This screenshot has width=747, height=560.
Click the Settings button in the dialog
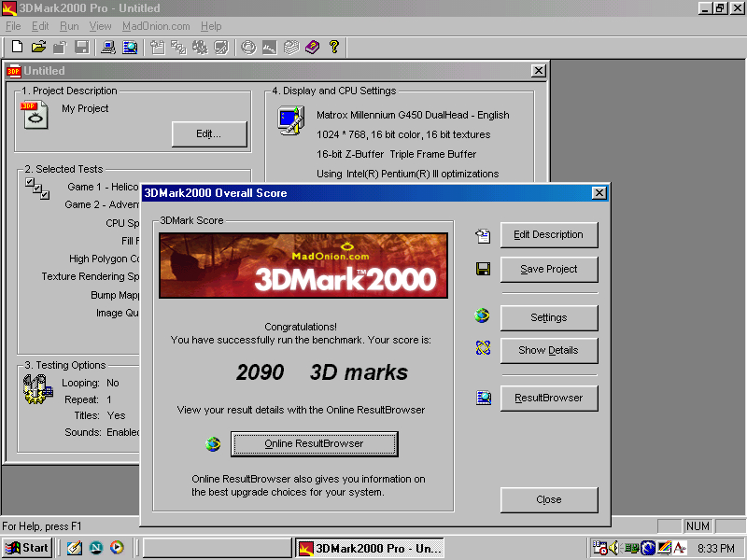coord(549,318)
